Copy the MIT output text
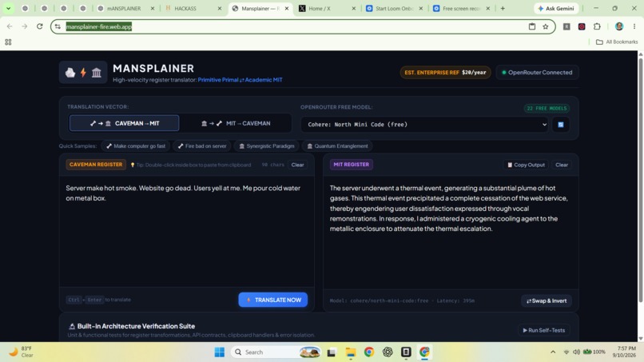Image resolution: width=644 pixels, height=362 pixels. click(x=526, y=165)
